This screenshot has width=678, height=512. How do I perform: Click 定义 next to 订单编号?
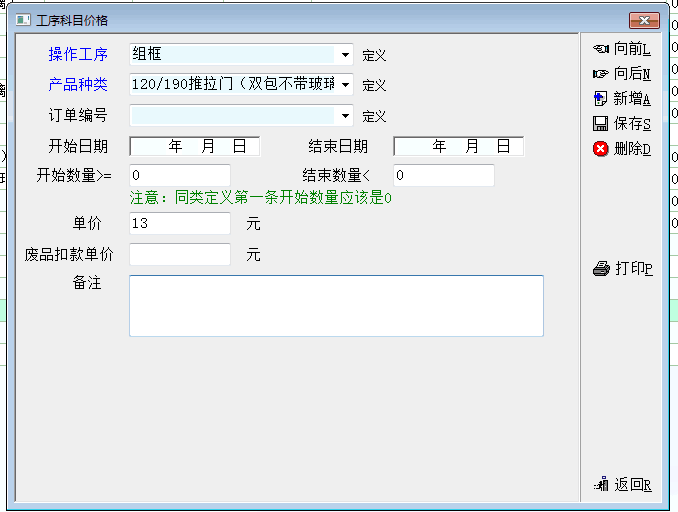(374, 117)
